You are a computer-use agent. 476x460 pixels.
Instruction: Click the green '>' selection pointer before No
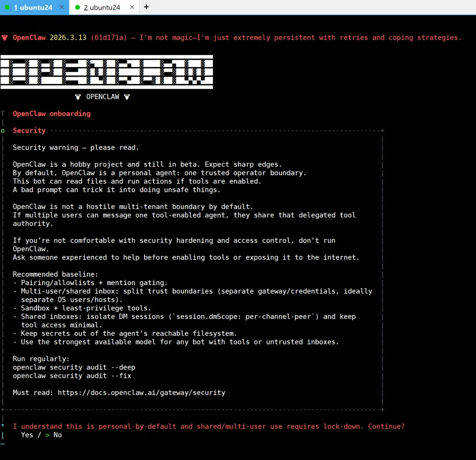[x=48, y=435]
